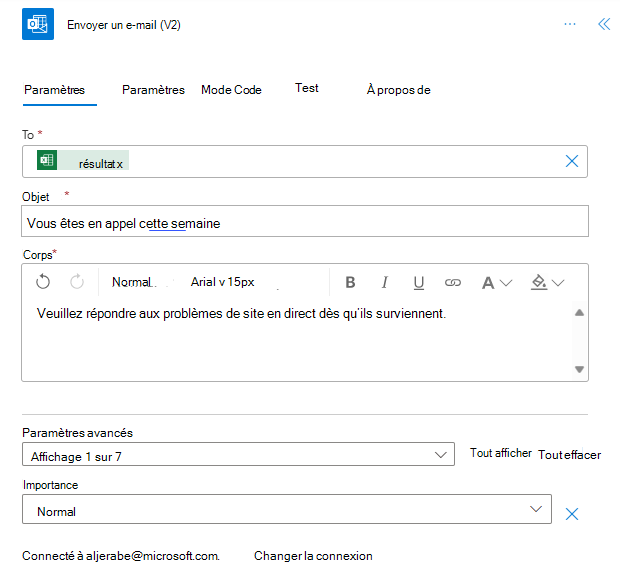Image resolution: width=620 pixels, height=573 pixels.
Task: Switch to the second Paramètres tab
Action: pyautogui.click(x=153, y=90)
